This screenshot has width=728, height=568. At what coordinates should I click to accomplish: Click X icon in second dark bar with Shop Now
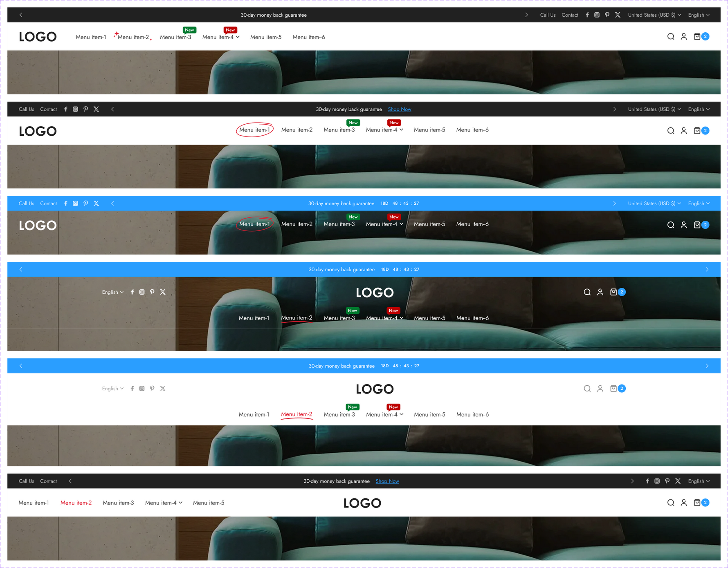click(x=97, y=109)
